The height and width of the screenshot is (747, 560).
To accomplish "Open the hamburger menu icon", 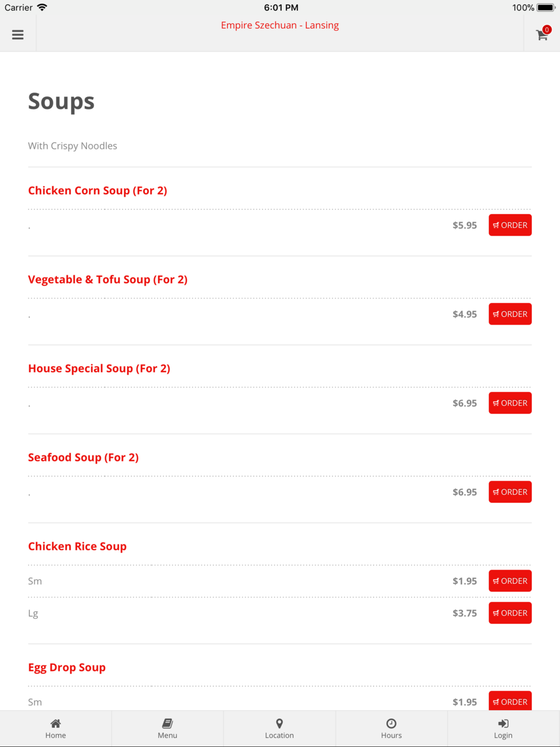I will 18,35.
